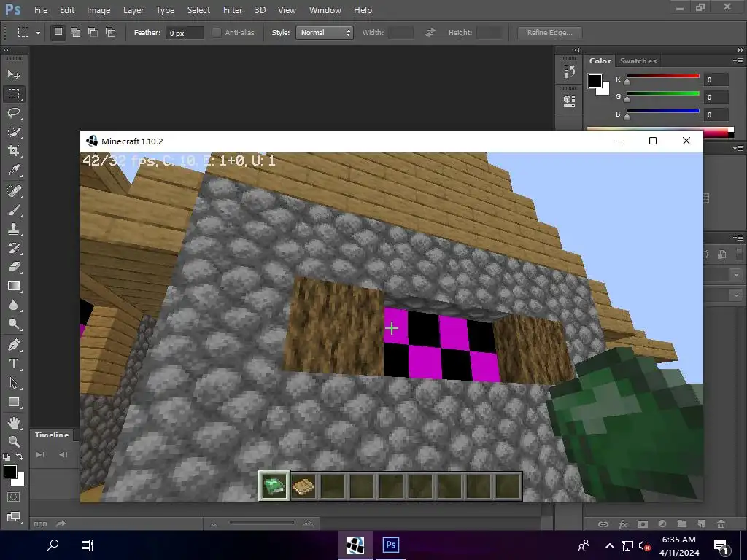Select the Zoom tool in toolbox
The height and width of the screenshot is (560, 747).
(14, 441)
